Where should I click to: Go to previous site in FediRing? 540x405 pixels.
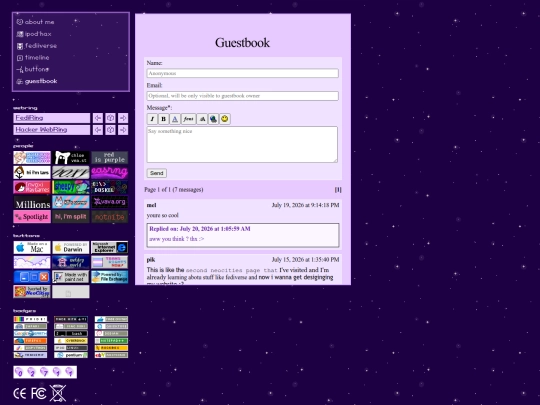coord(98,118)
